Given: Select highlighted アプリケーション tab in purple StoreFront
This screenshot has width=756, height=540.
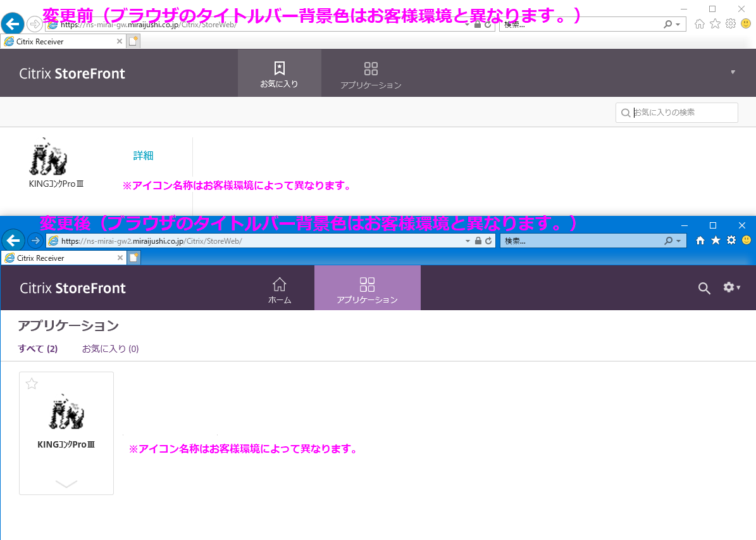Looking at the screenshot, I should (368, 288).
